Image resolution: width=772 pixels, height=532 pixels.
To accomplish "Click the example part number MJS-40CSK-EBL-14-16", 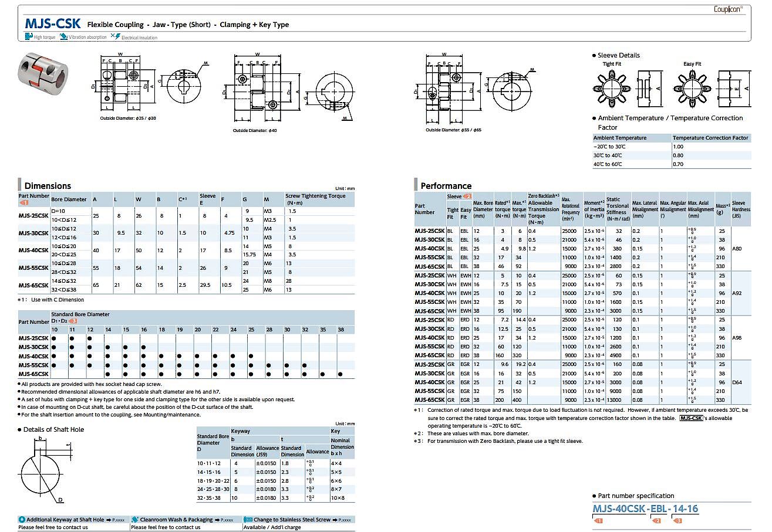I will [x=645, y=509].
